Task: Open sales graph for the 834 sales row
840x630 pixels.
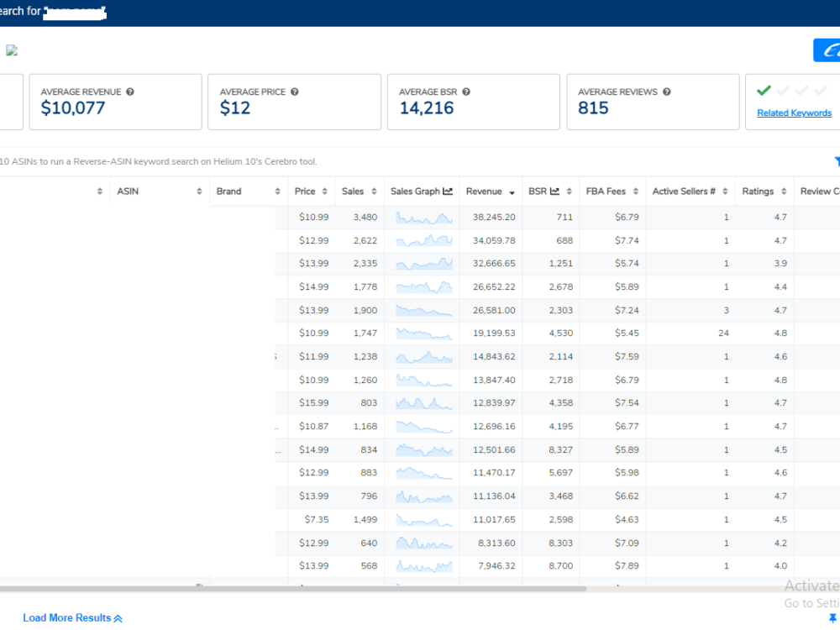Action: click(x=423, y=450)
